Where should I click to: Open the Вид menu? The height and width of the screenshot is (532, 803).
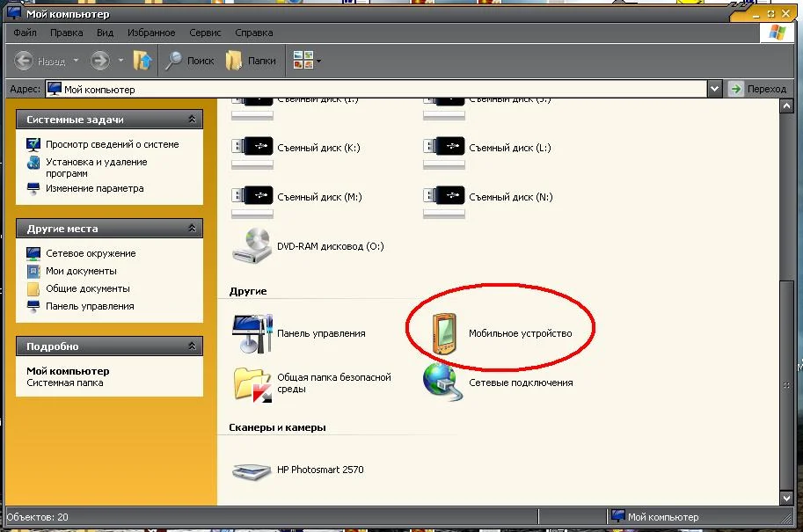coord(105,33)
